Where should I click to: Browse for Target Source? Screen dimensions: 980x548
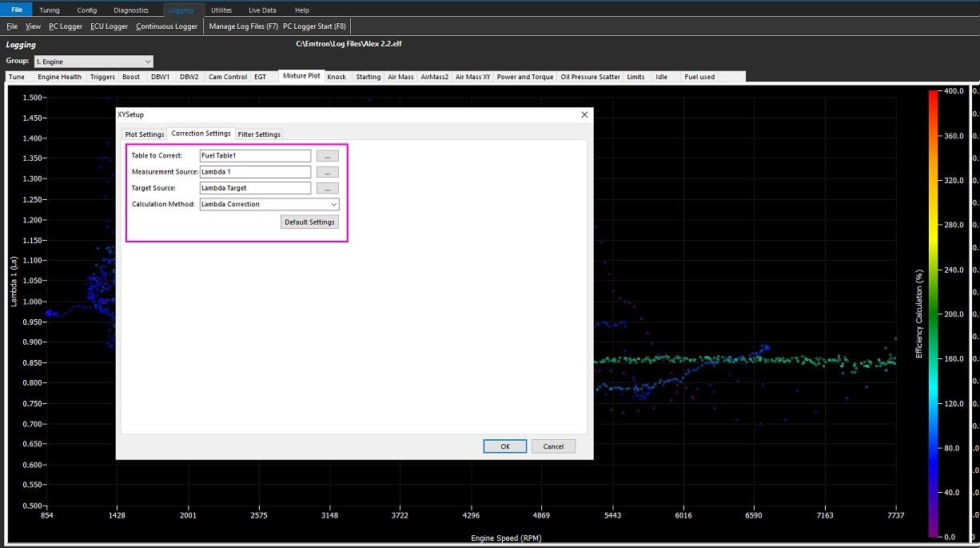[x=328, y=188]
